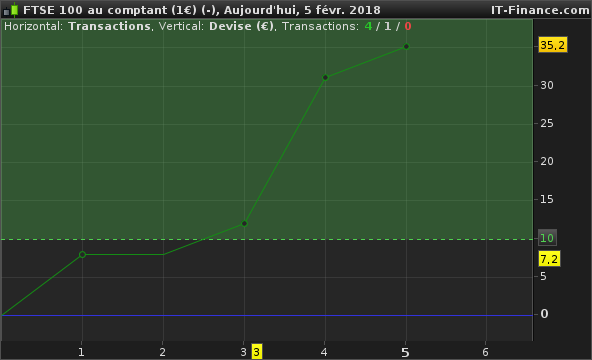Select the data point at transaction 5
This screenshot has width=592, height=360.
point(406,47)
